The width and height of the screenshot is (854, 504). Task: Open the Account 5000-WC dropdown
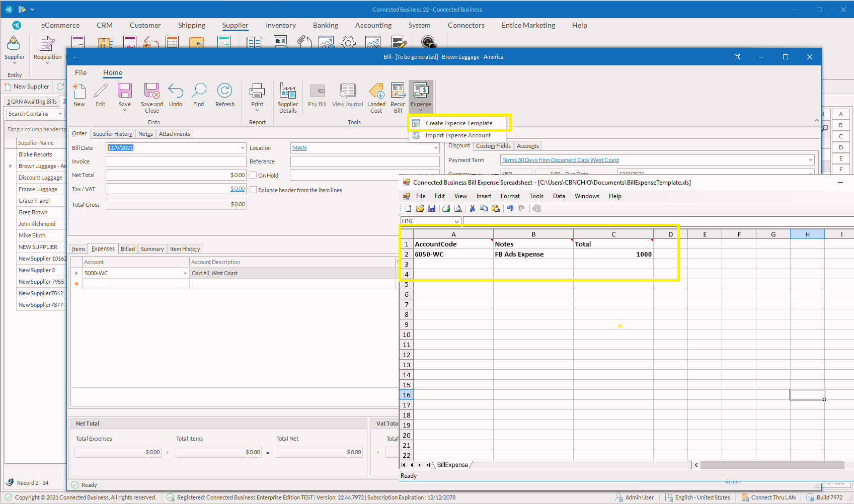pyautogui.click(x=185, y=273)
